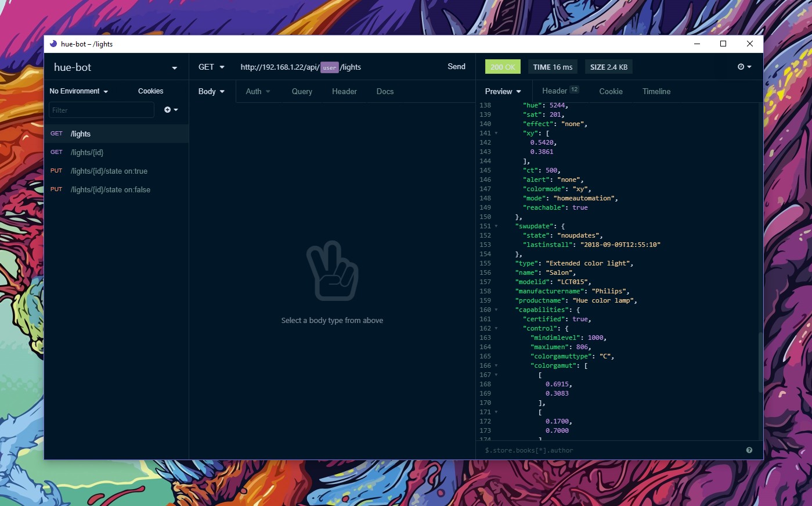Click the 200 OK status tag
This screenshot has width=812, height=506.
tap(503, 67)
